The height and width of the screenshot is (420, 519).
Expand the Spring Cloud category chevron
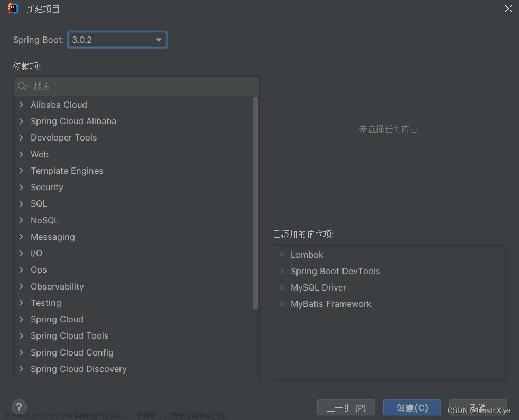[21, 320]
